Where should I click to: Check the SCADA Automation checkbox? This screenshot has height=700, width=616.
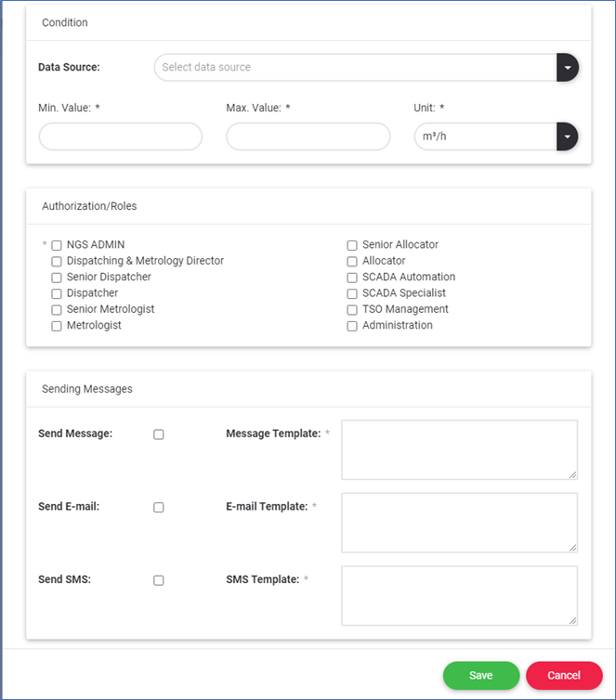[352, 278]
